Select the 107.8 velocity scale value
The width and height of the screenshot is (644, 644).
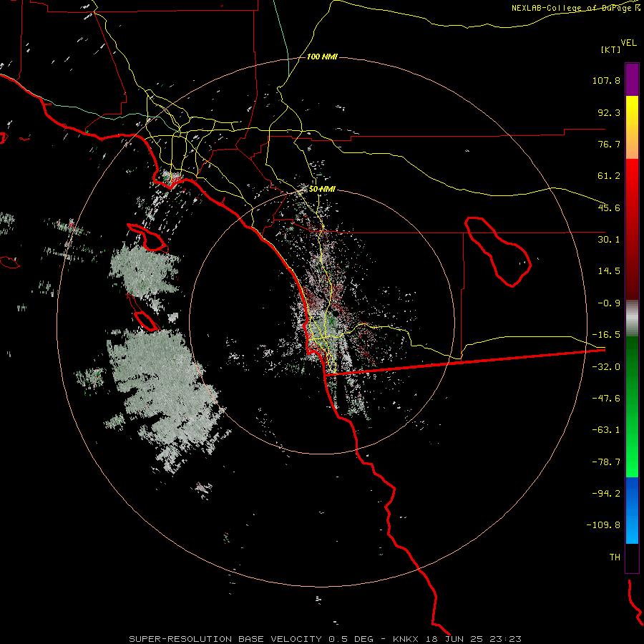(x=606, y=80)
